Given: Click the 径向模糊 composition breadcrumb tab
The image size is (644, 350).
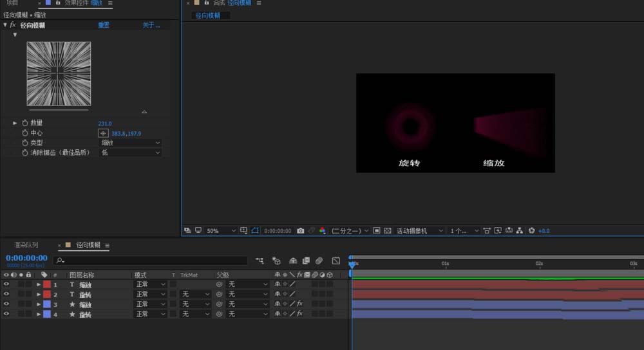Looking at the screenshot, I should point(208,15).
